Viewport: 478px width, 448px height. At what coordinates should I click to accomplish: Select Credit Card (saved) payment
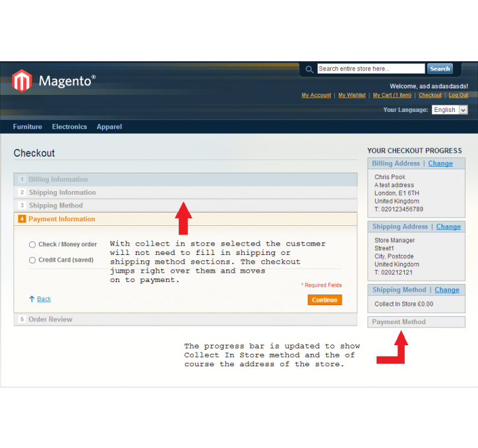[32, 260]
